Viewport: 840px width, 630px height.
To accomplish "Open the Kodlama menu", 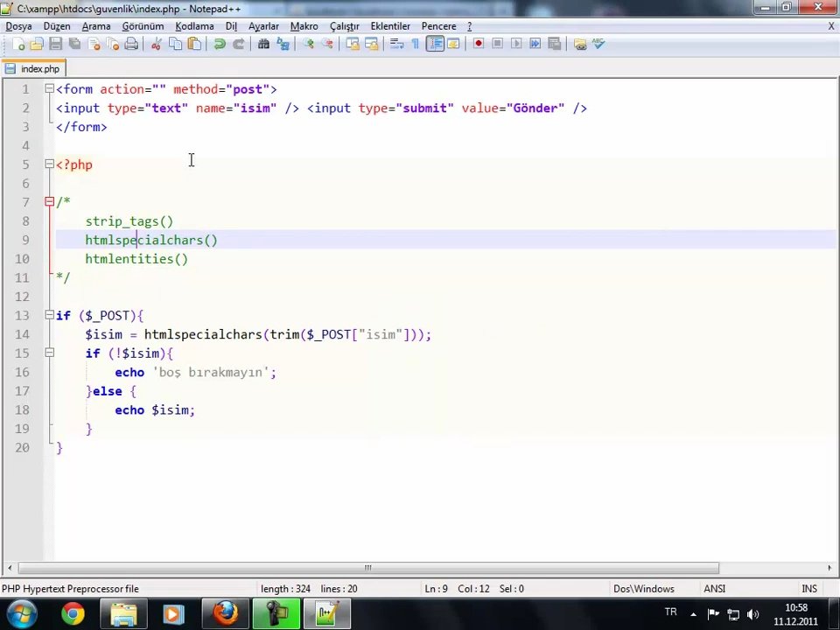I will tap(194, 26).
